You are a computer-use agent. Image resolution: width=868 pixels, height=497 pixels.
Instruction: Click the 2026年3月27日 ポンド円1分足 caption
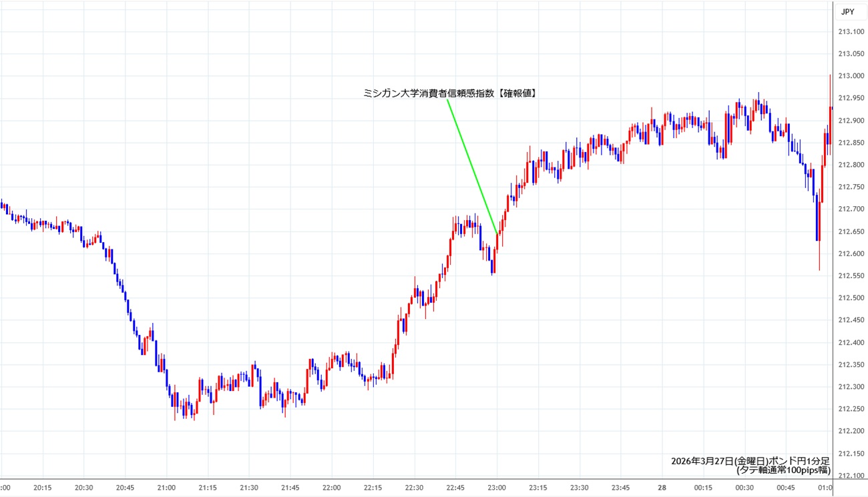tap(750, 461)
